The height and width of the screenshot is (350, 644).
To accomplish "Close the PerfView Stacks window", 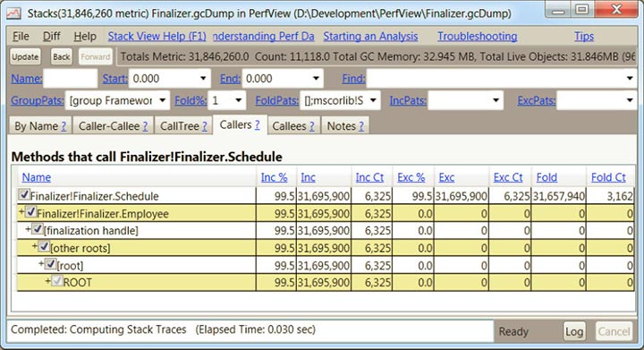I will 616,10.
